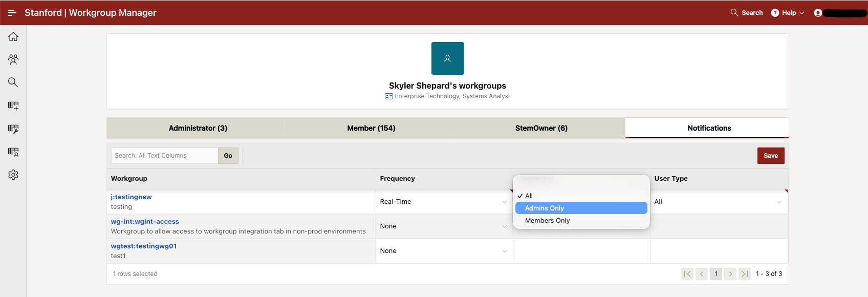Click the '1 - 3 of 3' pagination text
The height and width of the screenshot is (297, 868).
(x=769, y=274)
